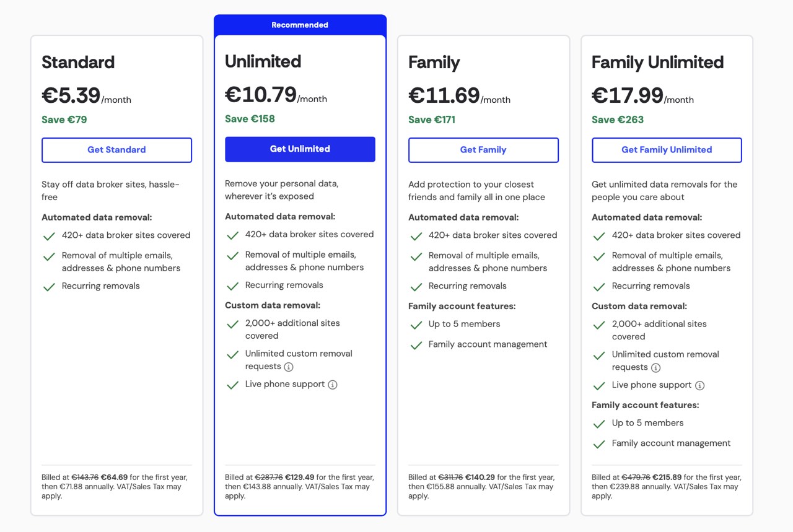
Task: Open info icon beside Unlimited plan custom removal requests
Action: pos(289,367)
